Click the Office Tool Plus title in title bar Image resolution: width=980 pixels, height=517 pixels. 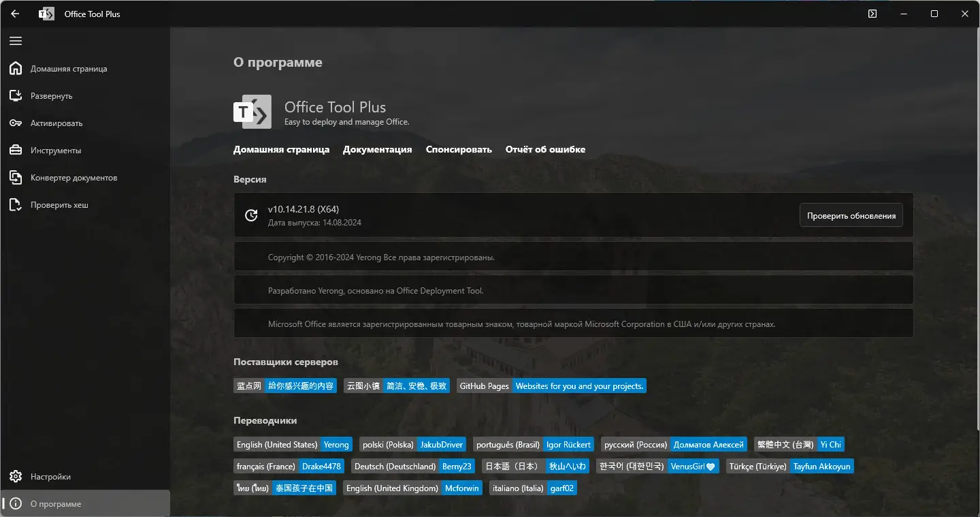click(93, 14)
